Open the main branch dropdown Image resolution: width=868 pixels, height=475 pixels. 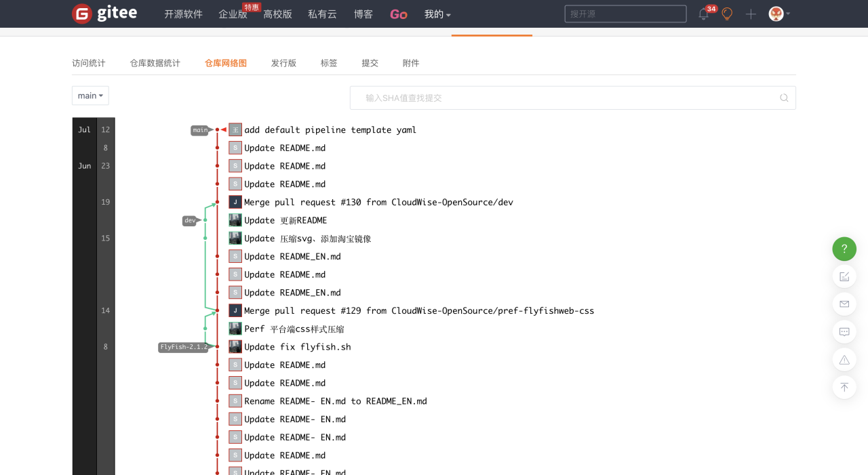pos(90,96)
